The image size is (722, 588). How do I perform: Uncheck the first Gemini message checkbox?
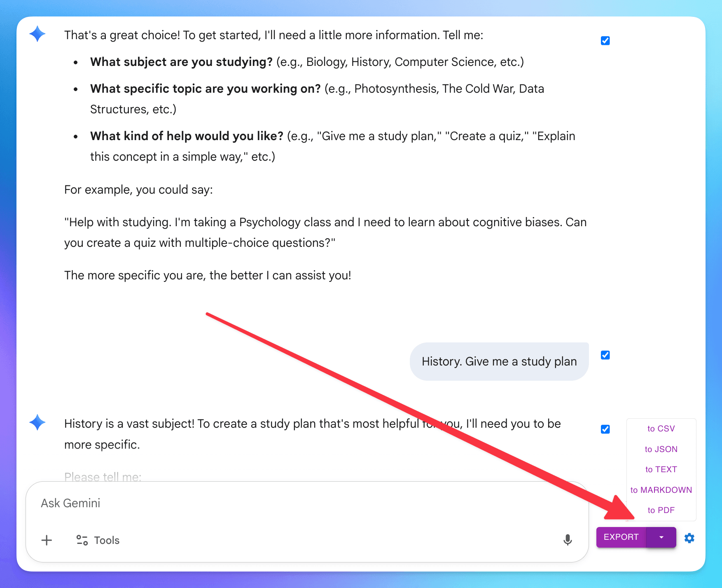(605, 40)
